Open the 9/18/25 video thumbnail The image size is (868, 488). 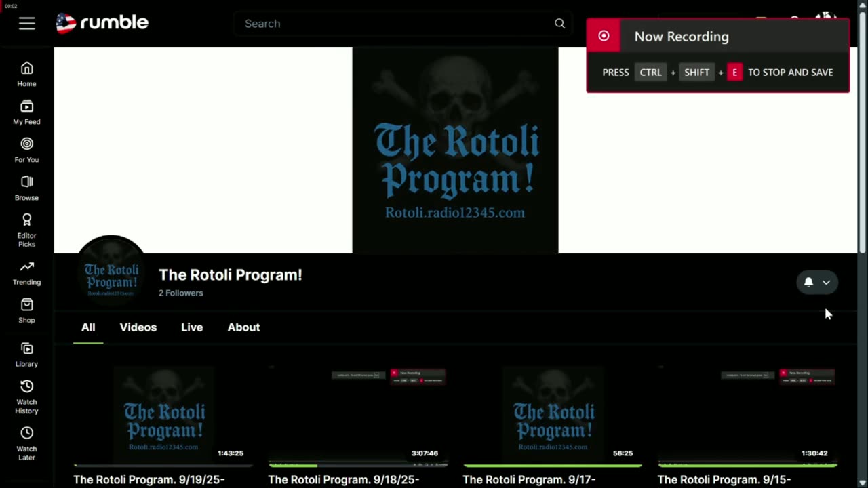[358, 415]
